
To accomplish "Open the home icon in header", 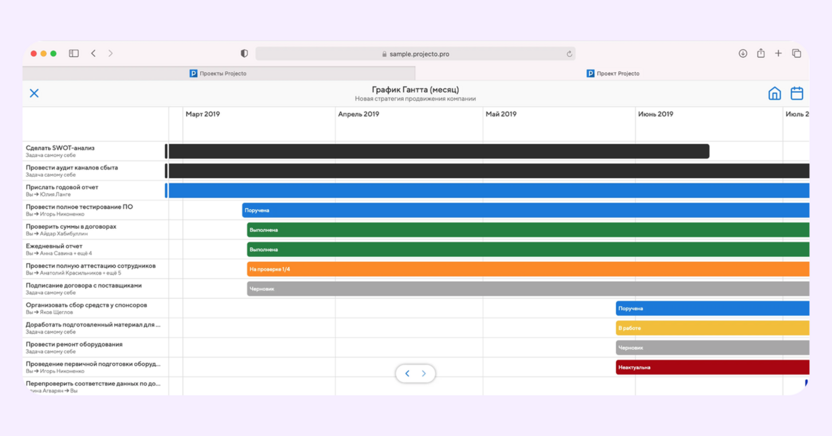I will coord(775,93).
